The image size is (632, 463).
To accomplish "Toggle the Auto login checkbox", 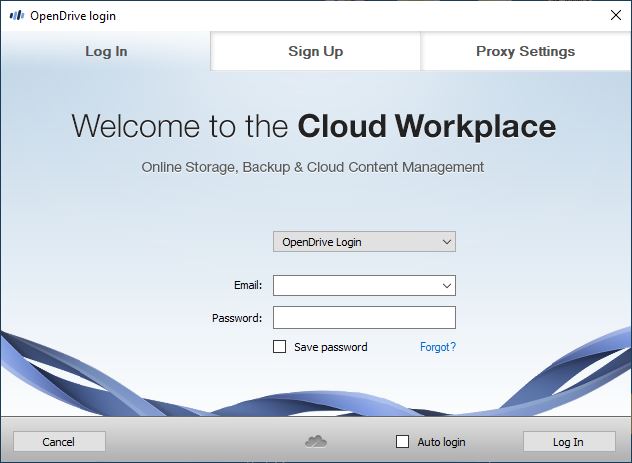I will coord(402,442).
